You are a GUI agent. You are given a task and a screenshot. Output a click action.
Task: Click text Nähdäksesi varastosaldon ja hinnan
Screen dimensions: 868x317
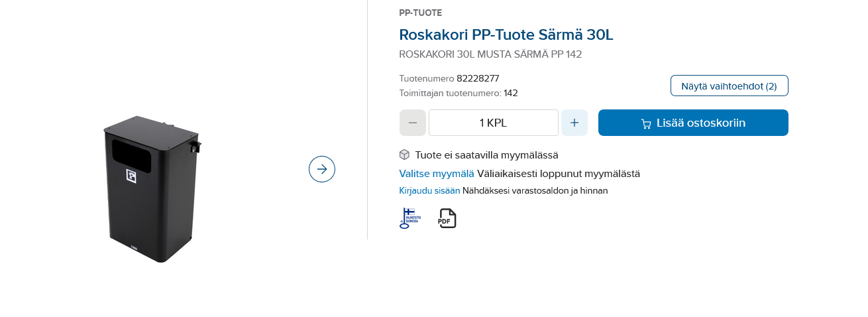coord(535,190)
